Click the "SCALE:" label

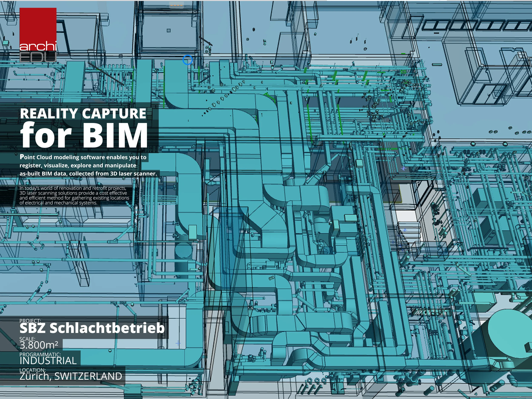click(x=27, y=339)
